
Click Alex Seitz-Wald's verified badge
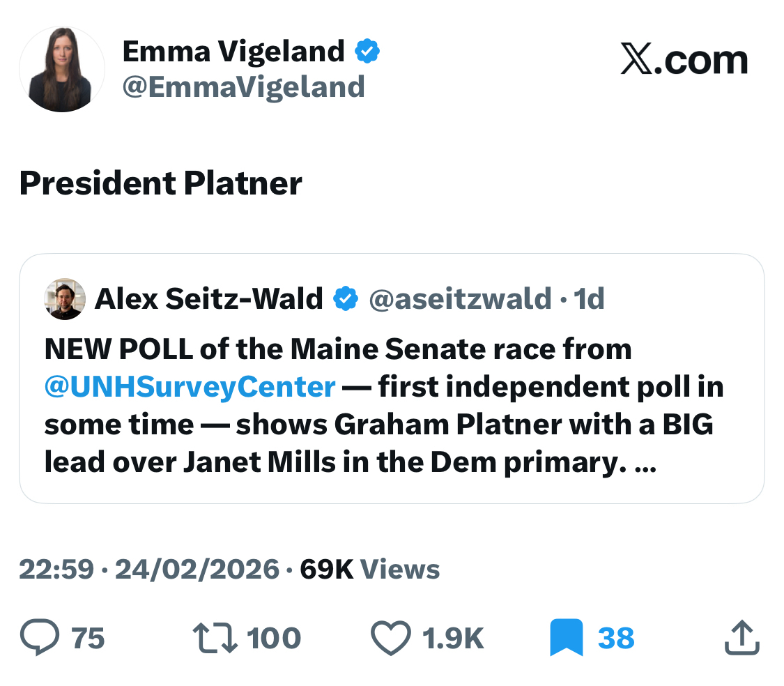click(345, 299)
